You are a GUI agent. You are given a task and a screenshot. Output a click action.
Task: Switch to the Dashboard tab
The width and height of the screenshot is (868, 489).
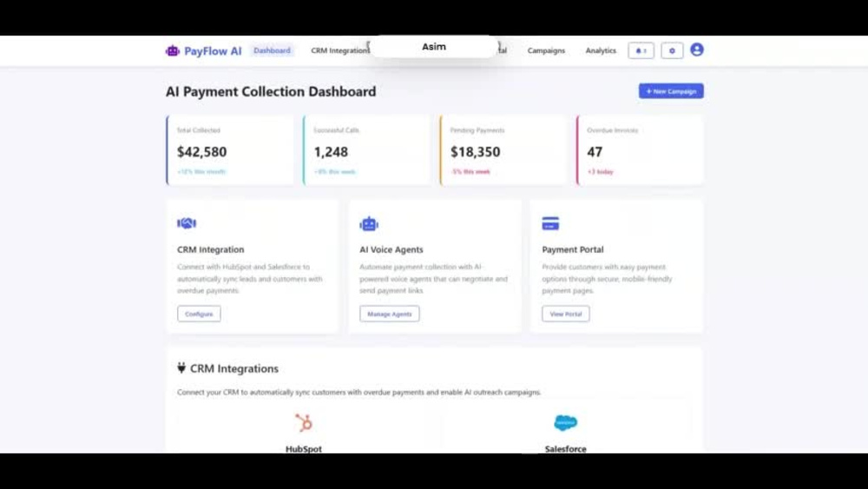click(272, 50)
